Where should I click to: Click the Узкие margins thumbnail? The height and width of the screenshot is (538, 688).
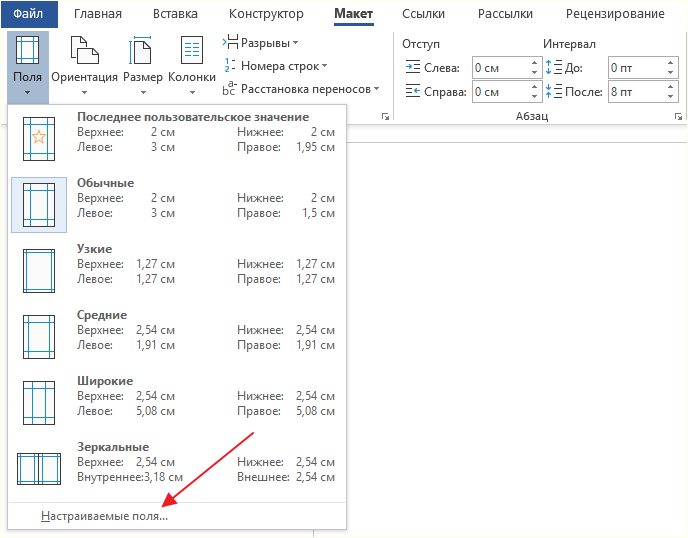pos(39,271)
